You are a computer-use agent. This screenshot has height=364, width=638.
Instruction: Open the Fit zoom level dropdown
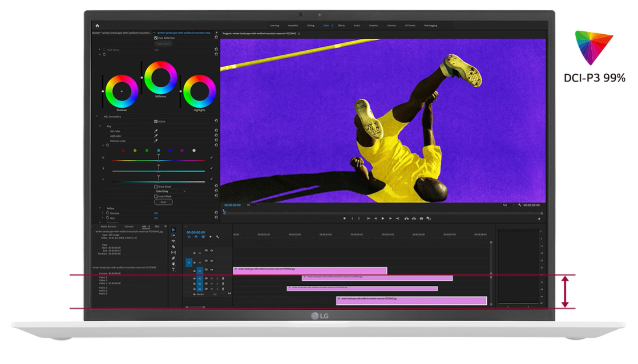point(253,205)
